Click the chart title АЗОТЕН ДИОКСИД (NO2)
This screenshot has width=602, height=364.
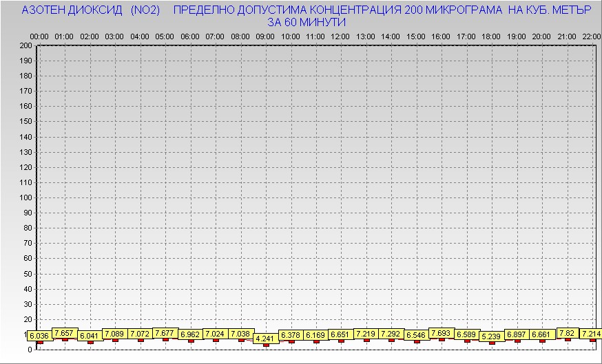coord(91,10)
